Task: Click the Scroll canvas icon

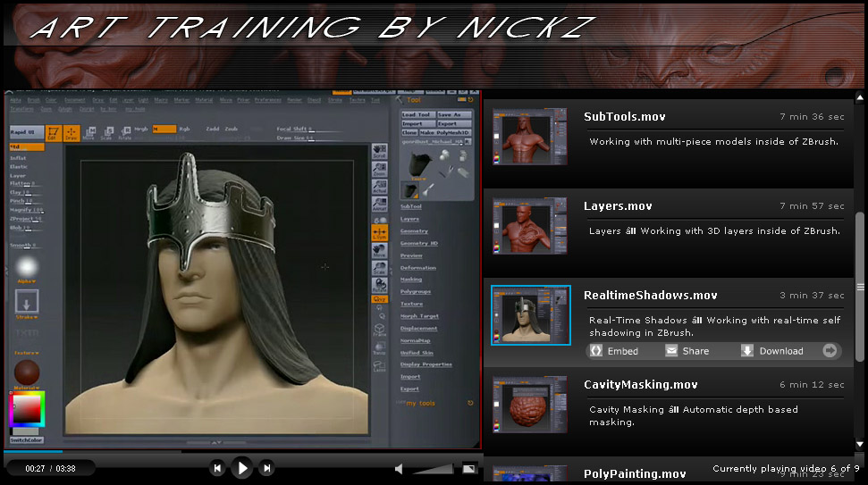Action: 379,152
